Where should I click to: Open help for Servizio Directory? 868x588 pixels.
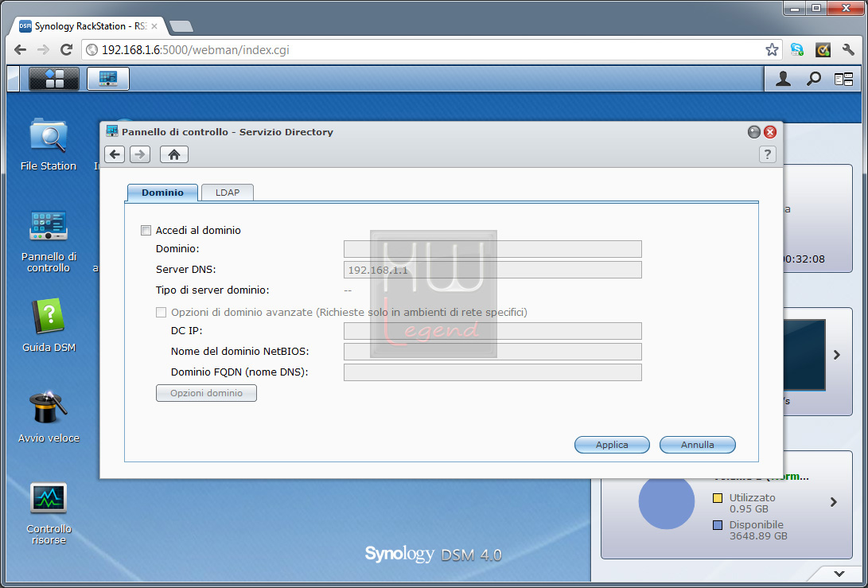coord(767,154)
